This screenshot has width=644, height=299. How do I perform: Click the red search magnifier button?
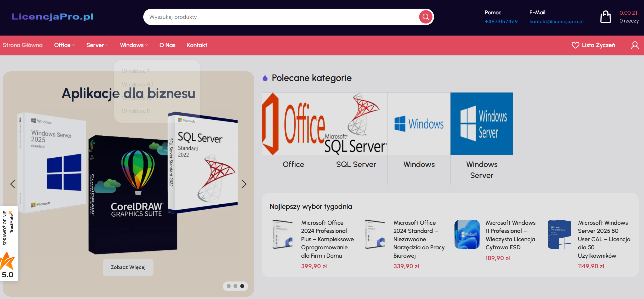pyautogui.click(x=425, y=17)
